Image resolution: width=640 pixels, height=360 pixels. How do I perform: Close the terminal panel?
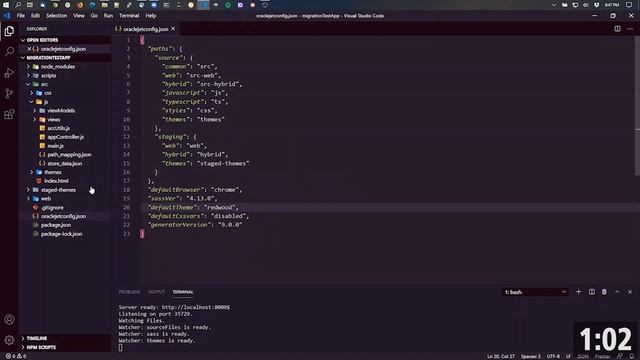[x=630, y=292]
